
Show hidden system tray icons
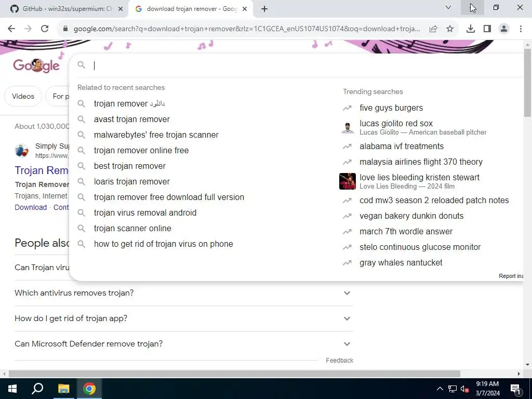(x=440, y=389)
